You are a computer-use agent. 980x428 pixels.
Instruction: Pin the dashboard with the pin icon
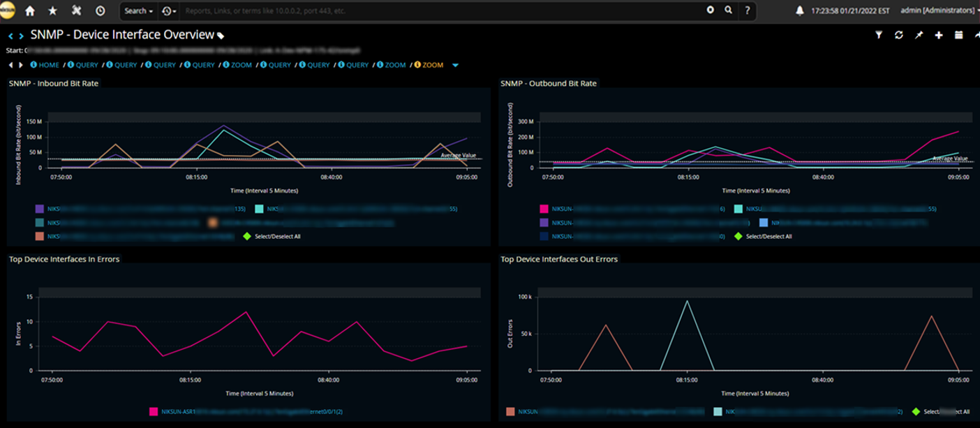(919, 35)
